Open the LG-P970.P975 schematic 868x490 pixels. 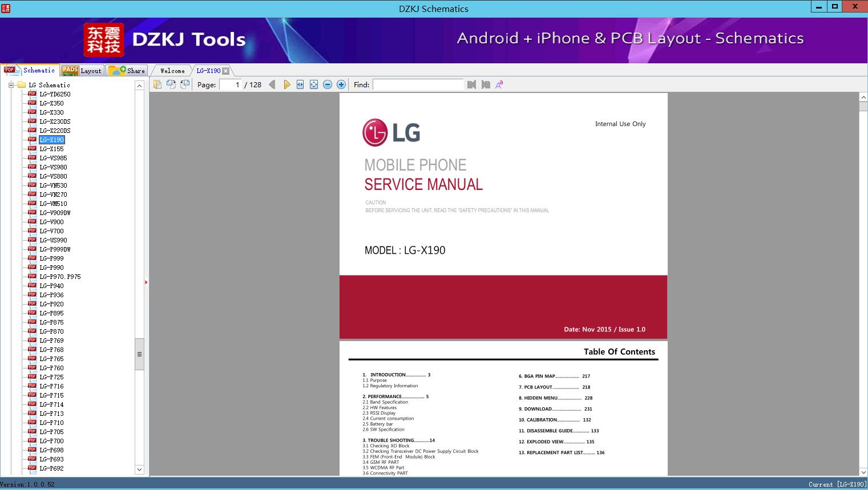click(60, 277)
